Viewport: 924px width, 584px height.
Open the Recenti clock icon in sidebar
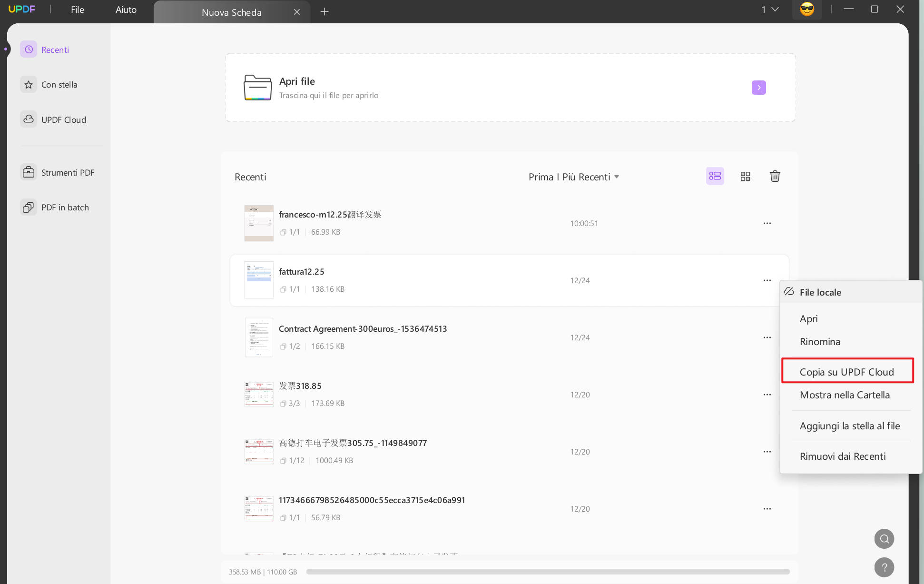tap(29, 49)
